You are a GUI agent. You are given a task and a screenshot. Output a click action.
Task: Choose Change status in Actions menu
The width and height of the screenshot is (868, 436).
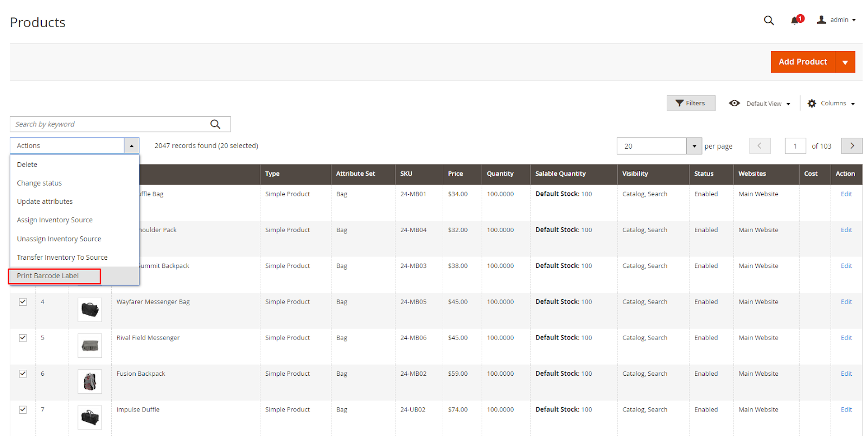(39, 183)
